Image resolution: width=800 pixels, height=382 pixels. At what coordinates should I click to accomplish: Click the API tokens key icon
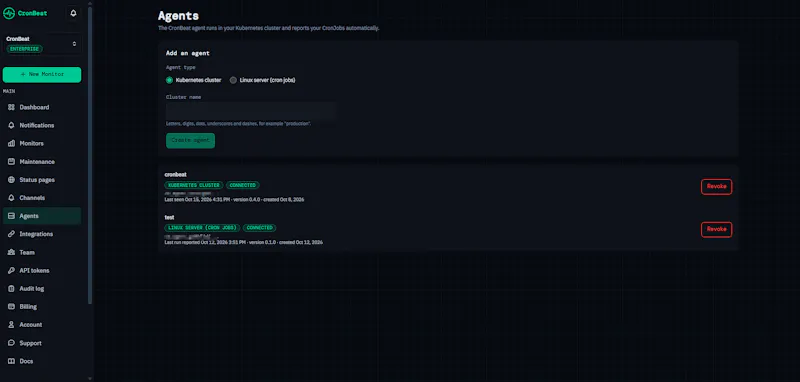click(x=11, y=270)
